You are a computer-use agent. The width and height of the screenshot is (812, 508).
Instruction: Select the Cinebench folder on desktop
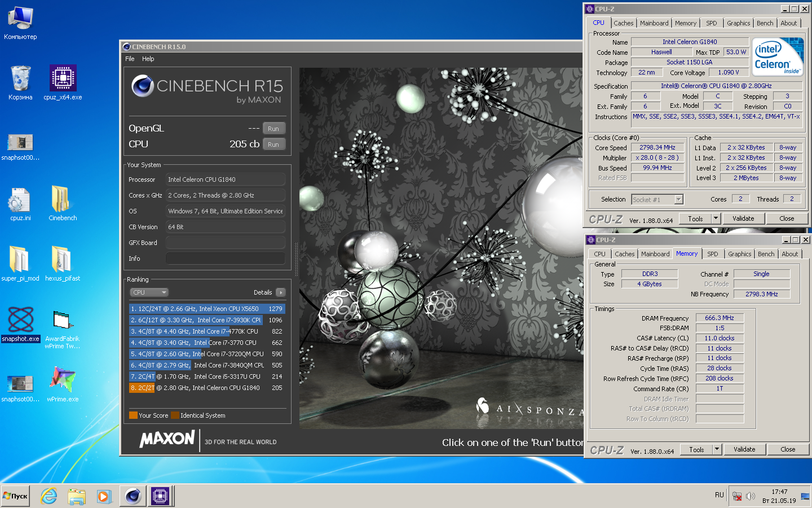[63, 204]
